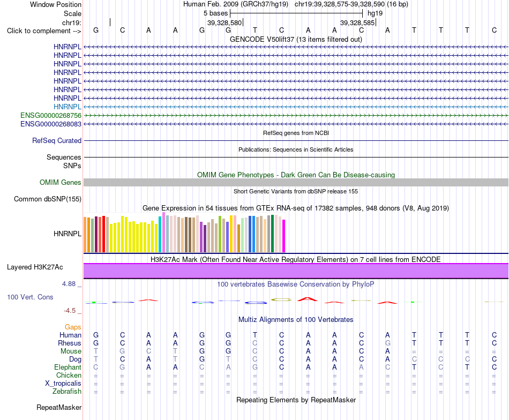This screenshot has height=420, width=509.
Task: Click the 'Window Position' track label
Action: pos(56,4)
